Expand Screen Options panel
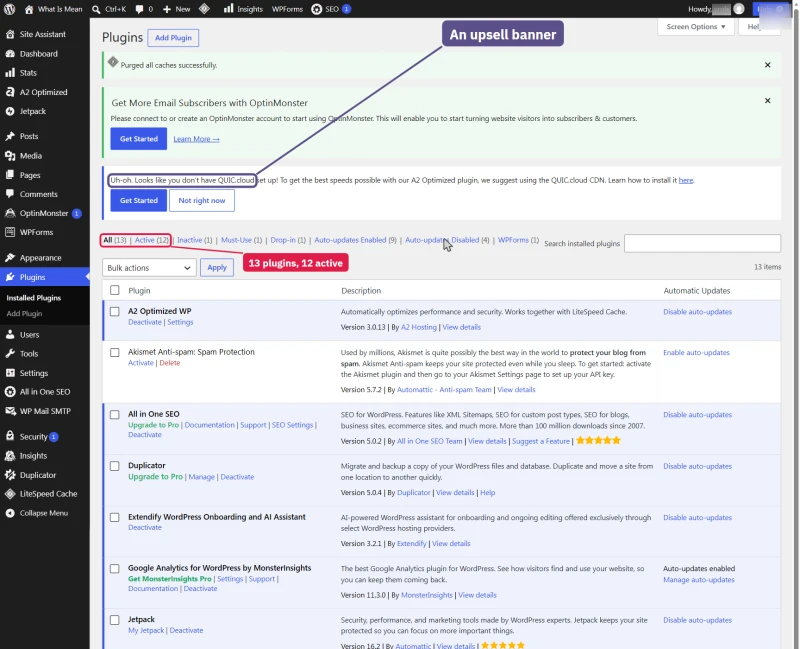 (x=696, y=27)
